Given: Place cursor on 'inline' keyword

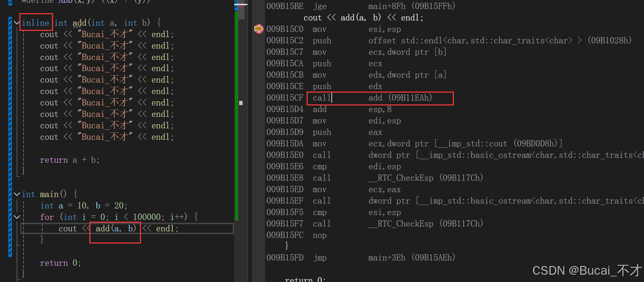Looking at the screenshot, I should [35, 23].
